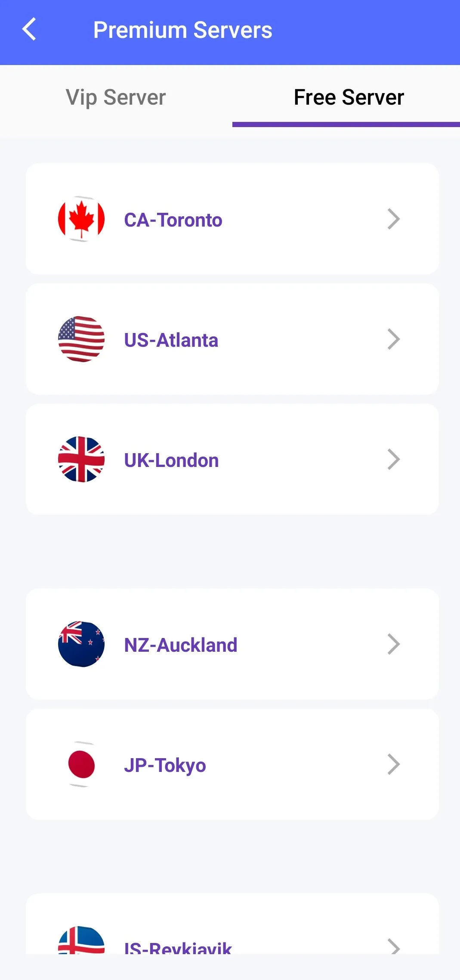Pick the UK-London server label

(x=171, y=460)
